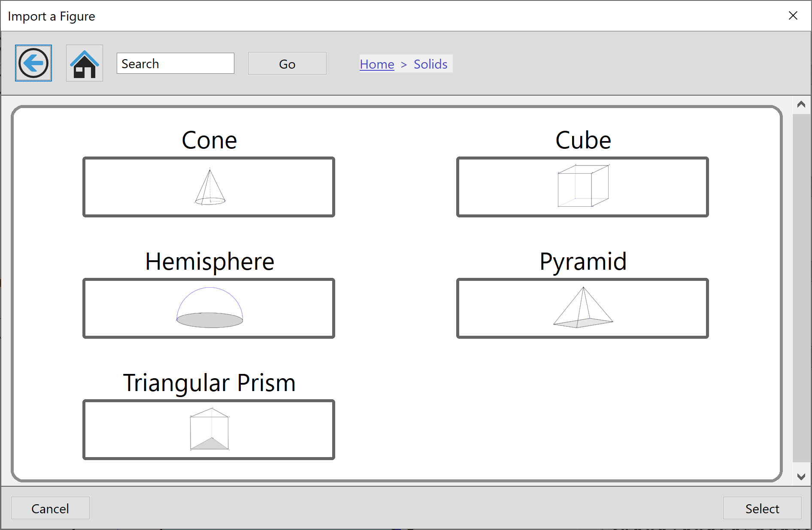Click inside the Search text field
This screenshot has width=812, height=530.
175,63
